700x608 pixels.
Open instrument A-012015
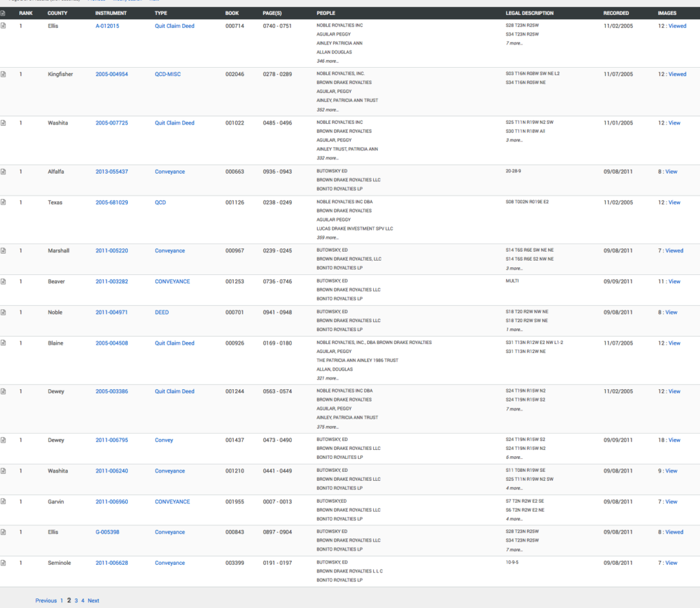[107, 26]
